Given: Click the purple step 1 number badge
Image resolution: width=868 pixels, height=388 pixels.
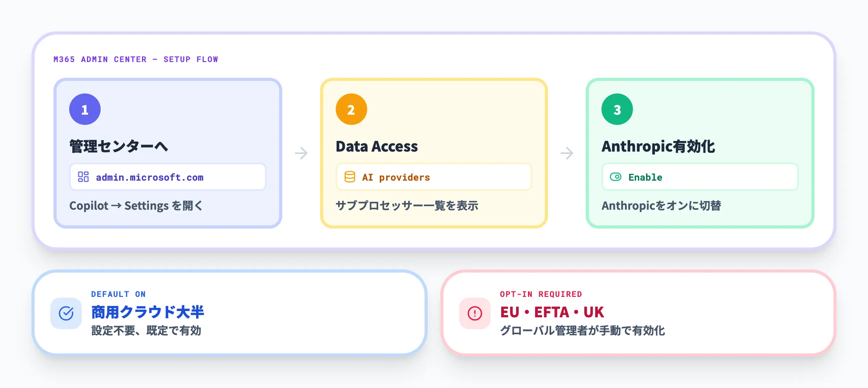Looking at the screenshot, I should tap(85, 109).
